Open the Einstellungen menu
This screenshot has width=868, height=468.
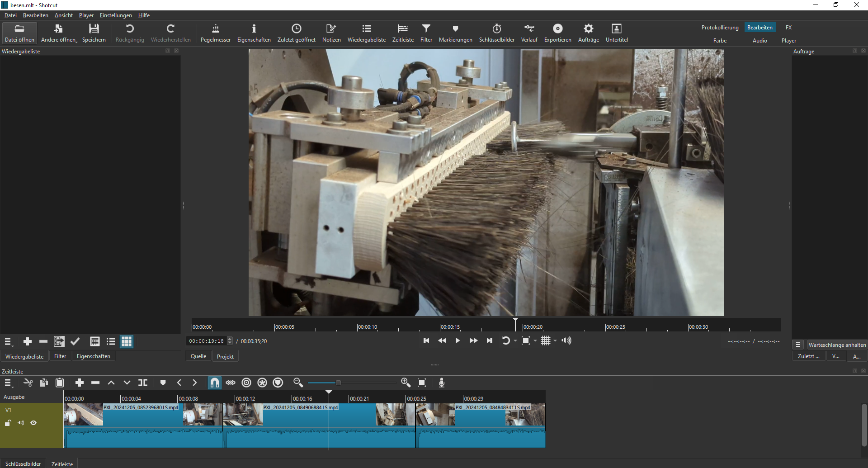(116, 15)
